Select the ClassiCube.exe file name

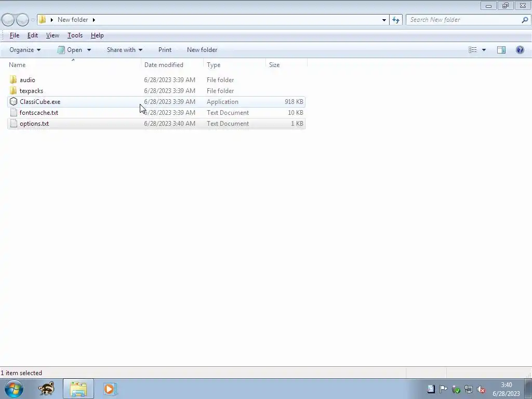[x=40, y=102]
